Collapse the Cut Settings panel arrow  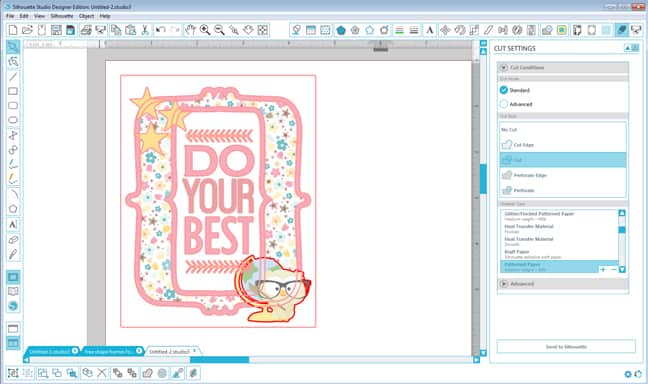pos(627,48)
